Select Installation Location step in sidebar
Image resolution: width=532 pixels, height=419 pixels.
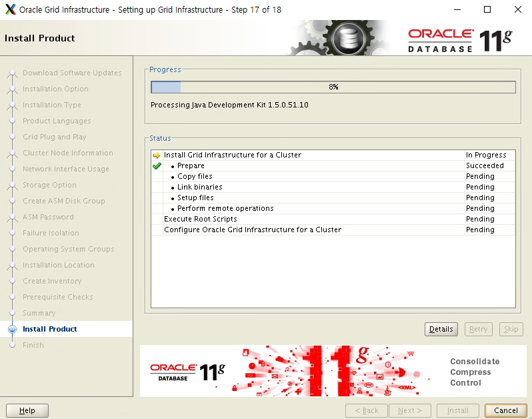pos(59,265)
